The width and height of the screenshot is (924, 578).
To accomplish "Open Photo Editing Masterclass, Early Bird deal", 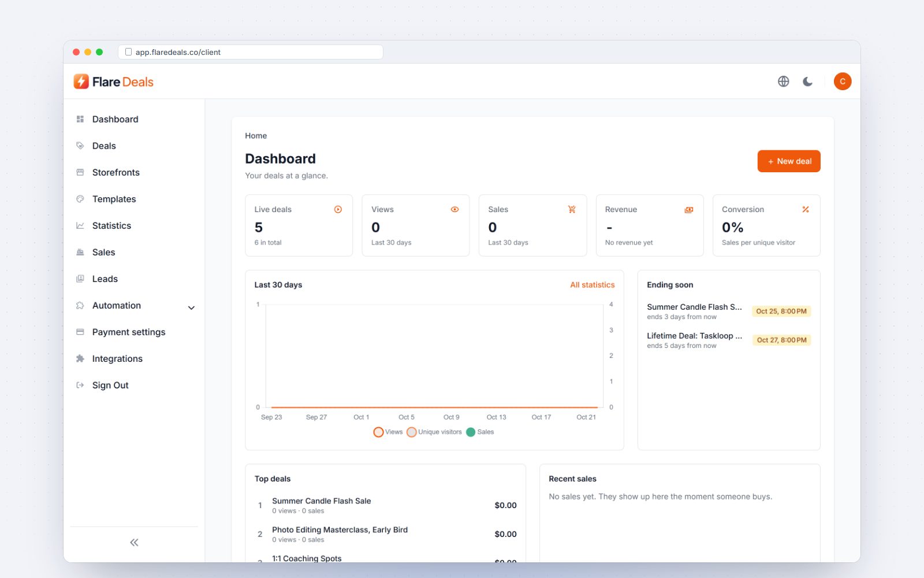I will click(x=340, y=530).
